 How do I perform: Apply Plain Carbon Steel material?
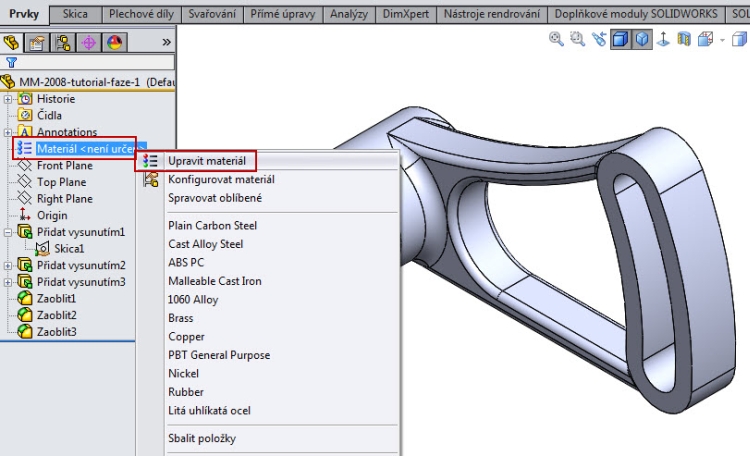click(212, 226)
